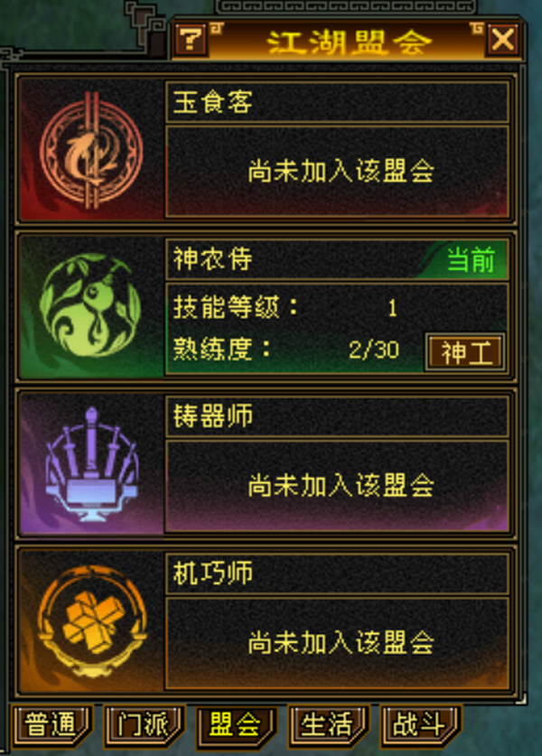Click 尚未加入该盟会 under 玉食客
Image resolution: width=542 pixels, height=756 pixels.
pyautogui.click(x=341, y=172)
